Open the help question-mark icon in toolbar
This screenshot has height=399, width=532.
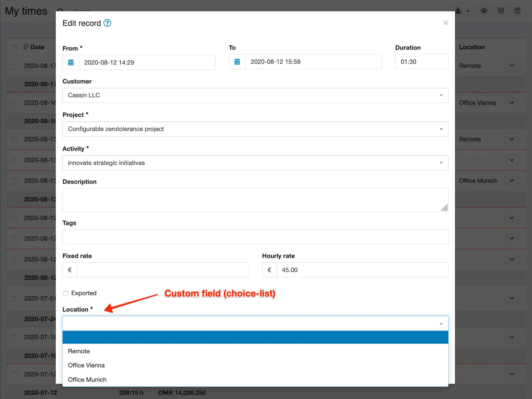[517, 11]
